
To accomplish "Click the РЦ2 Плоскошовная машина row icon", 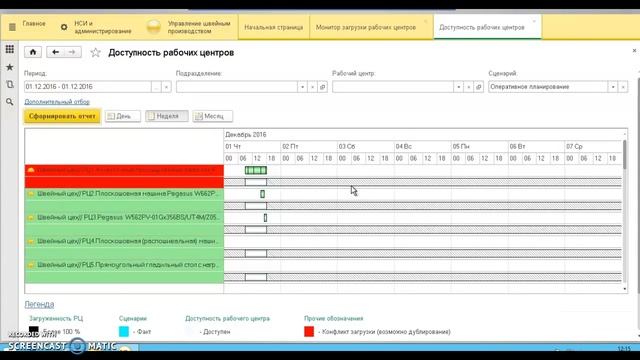I will pyautogui.click(x=31, y=194).
